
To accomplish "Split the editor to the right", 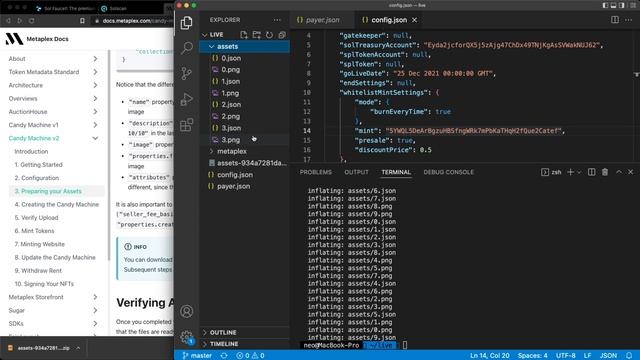I will (615, 20).
